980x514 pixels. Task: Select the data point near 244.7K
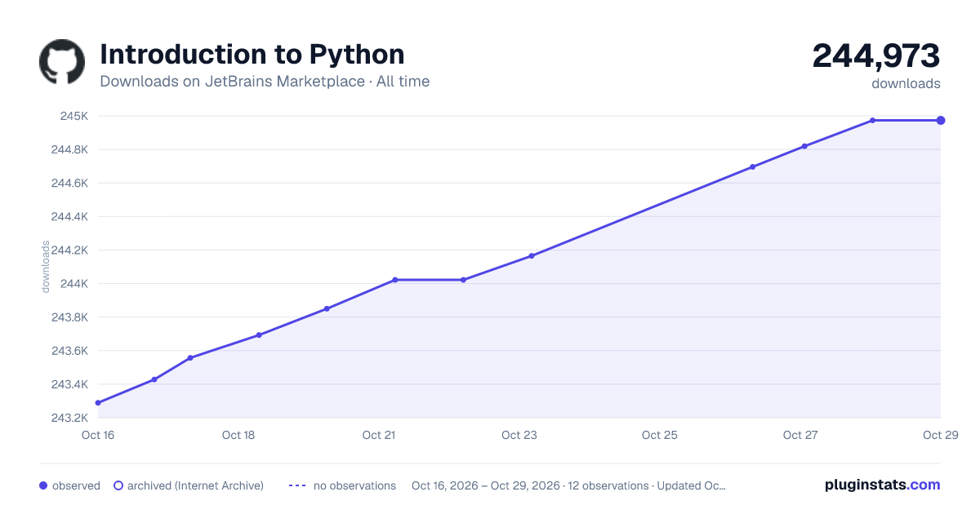[752, 166]
